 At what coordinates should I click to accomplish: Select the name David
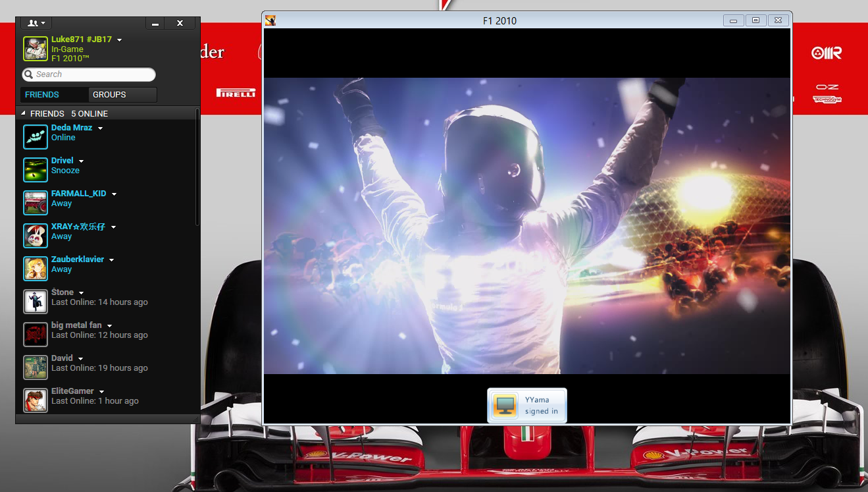[x=62, y=358]
